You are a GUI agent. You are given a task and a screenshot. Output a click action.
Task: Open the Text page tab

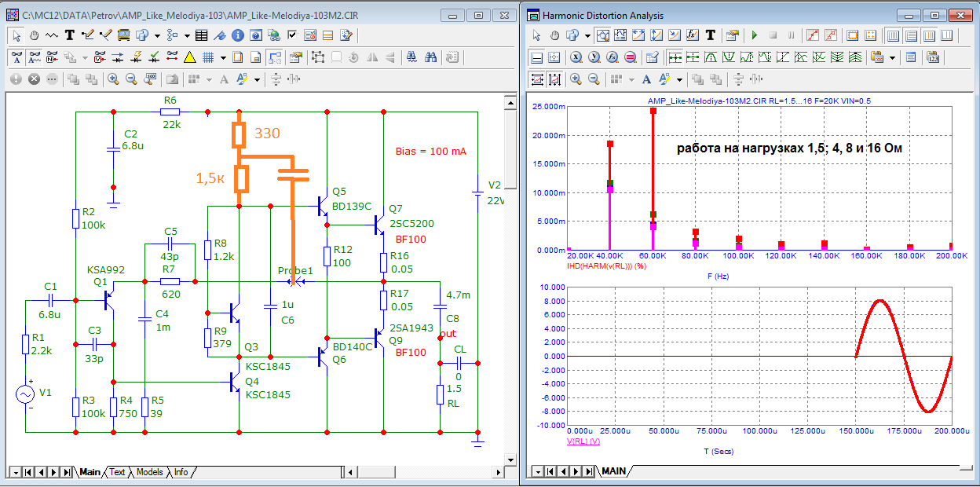click(x=116, y=472)
